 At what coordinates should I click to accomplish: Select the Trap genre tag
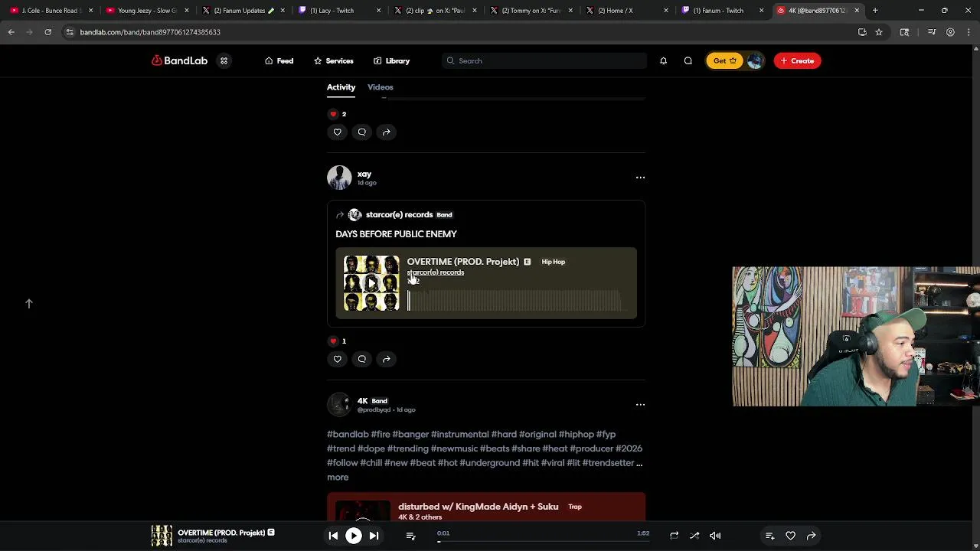coord(575,507)
